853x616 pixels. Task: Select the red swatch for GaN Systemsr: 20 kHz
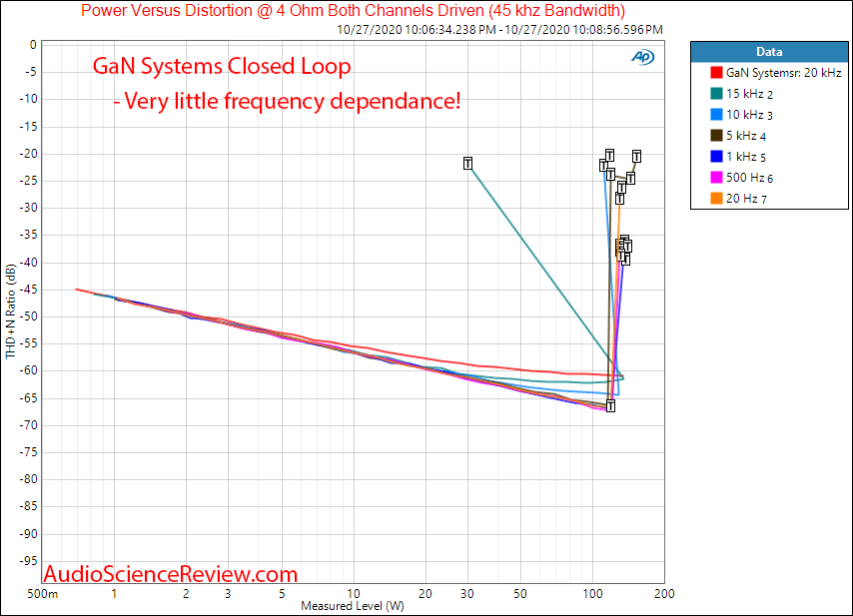pos(716,72)
